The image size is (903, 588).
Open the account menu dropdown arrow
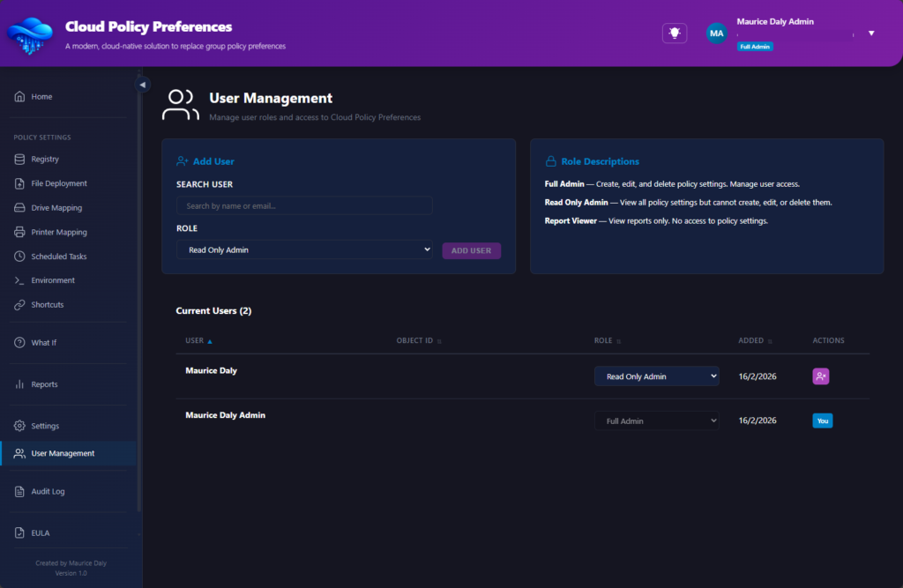coord(871,33)
